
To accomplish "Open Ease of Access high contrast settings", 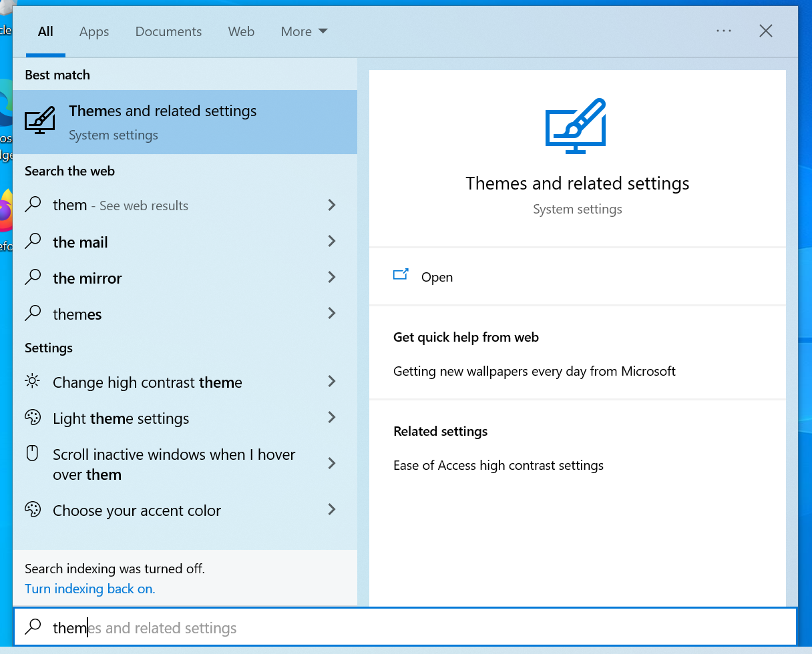I will [499, 465].
